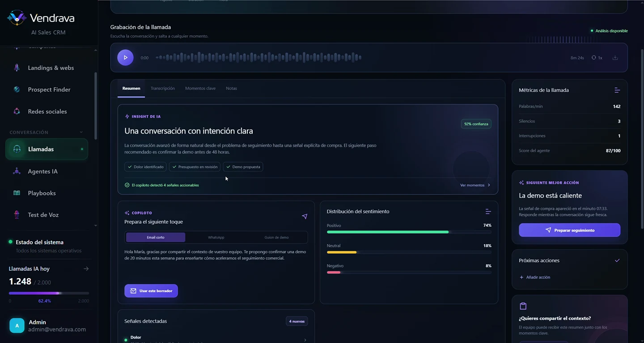Open the Ver momentos chevron link
The width and height of the screenshot is (644, 343).
(x=475, y=185)
